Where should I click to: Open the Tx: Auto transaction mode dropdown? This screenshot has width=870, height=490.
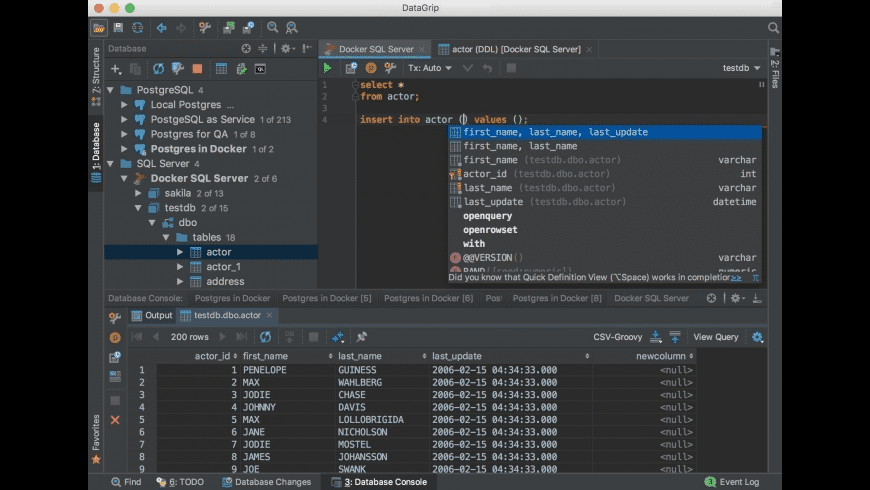pos(425,68)
